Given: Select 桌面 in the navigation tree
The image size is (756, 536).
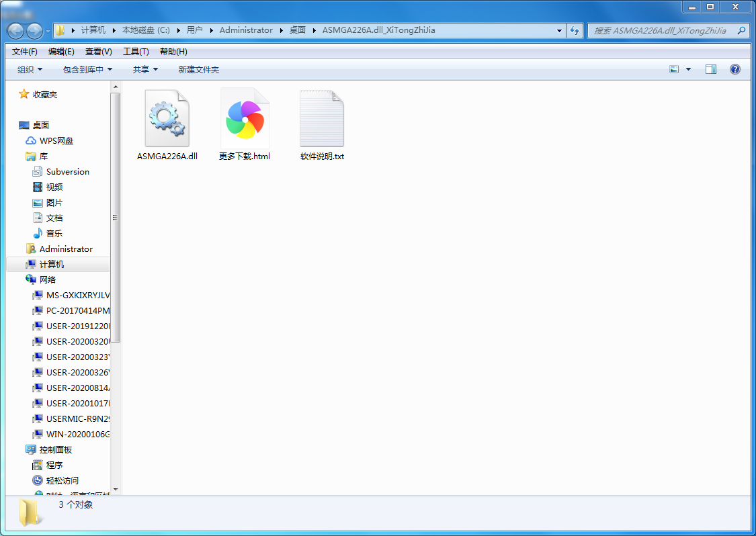Looking at the screenshot, I should [41, 126].
